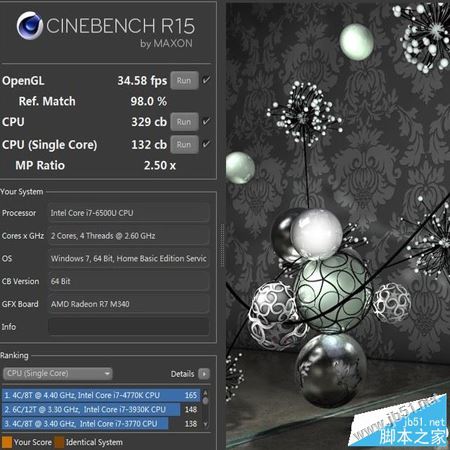
Task: Run the CPU (Single Core) benchmark
Action: pyautogui.click(x=184, y=145)
